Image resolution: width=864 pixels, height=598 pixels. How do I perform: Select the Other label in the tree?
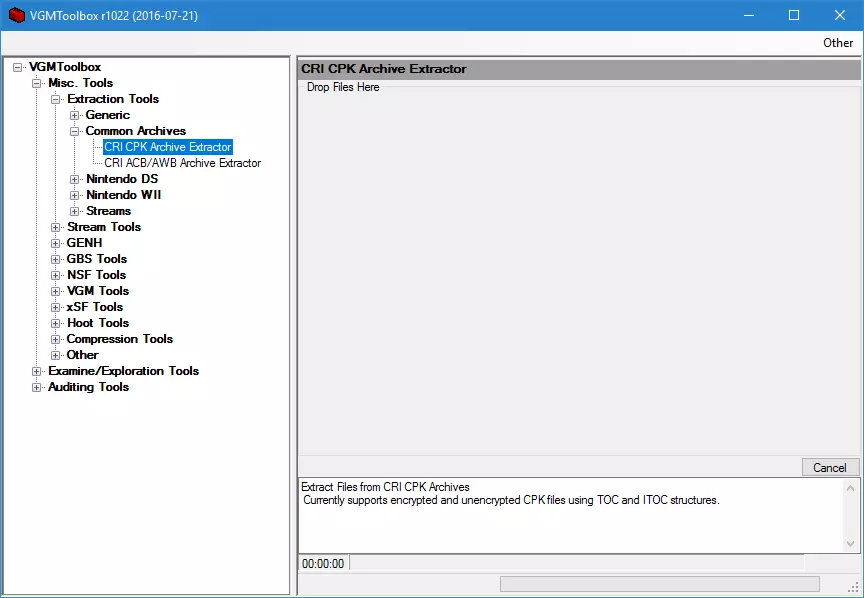[82, 354]
